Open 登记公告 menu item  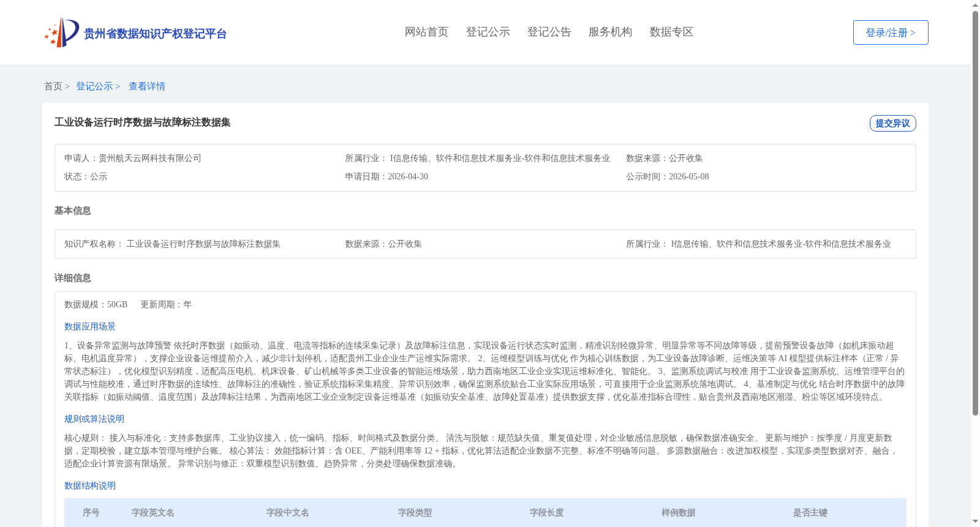(x=549, y=32)
